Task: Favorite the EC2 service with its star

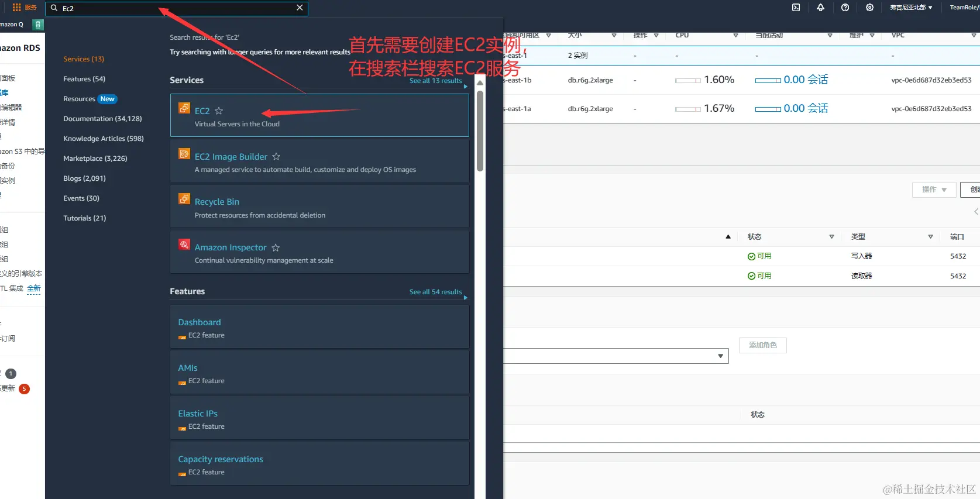Action: coord(219,111)
